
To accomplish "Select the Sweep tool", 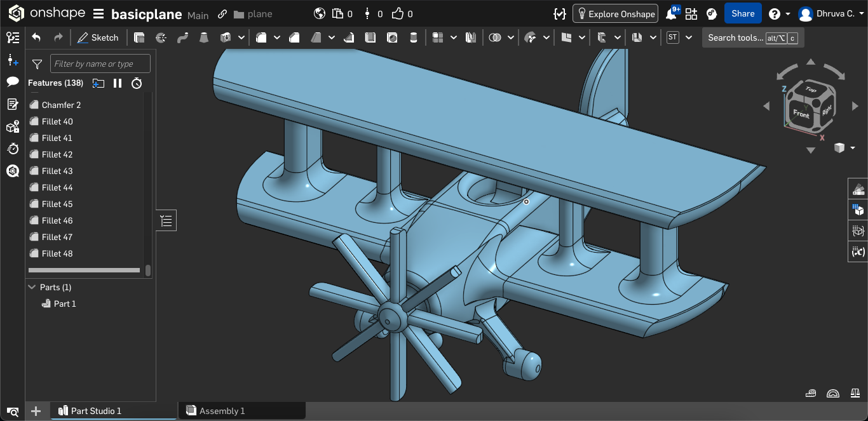I will (182, 37).
